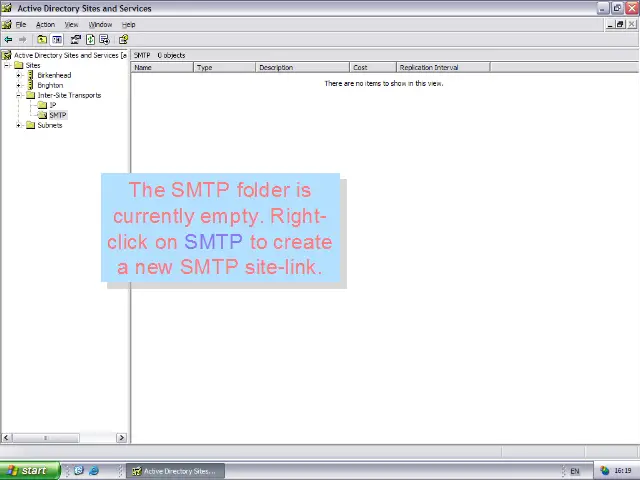
Task: Click the Active Directory Sites taskbar button
Action: tap(176, 471)
